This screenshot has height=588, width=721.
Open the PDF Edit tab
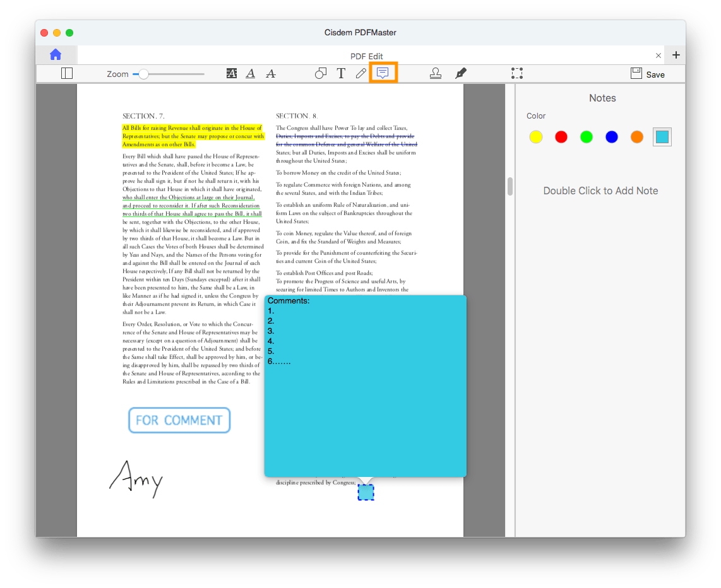click(367, 56)
